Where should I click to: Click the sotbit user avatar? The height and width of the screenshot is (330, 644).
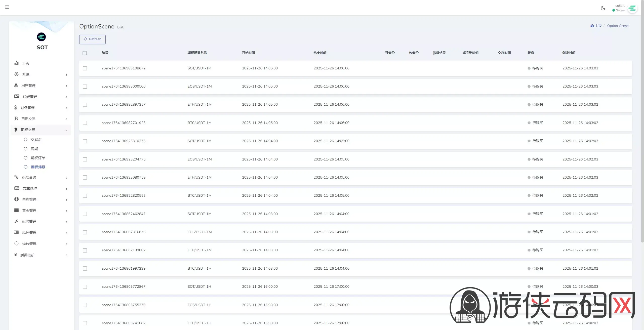coord(632,9)
